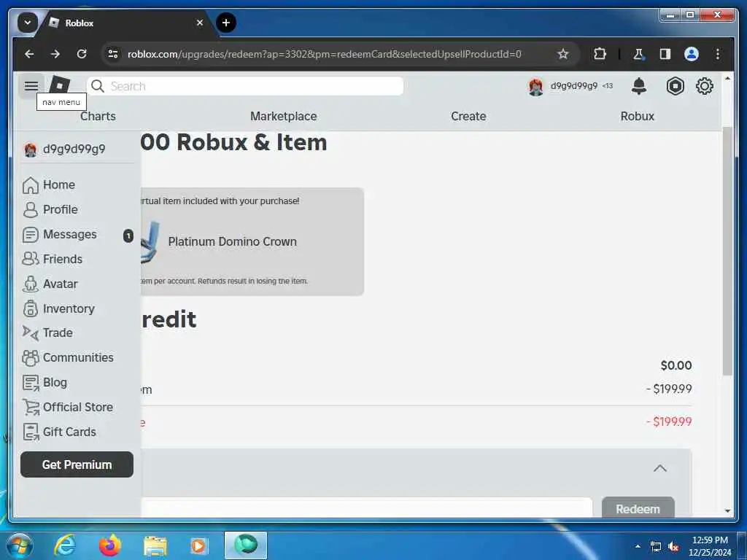Click the Home house icon in sidebar
The width and height of the screenshot is (747, 560).
click(31, 184)
